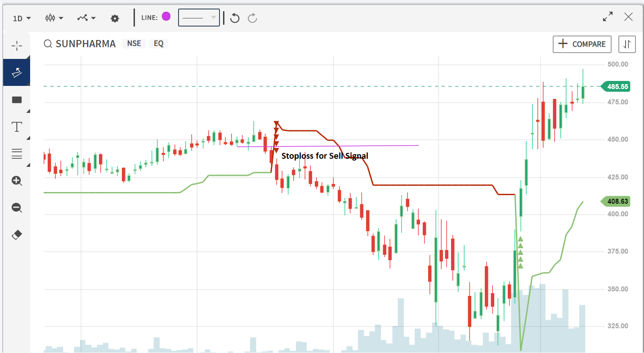Click the 350.00 price axis label
This screenshot has width=644, height=353.
(x=617, y=289)
